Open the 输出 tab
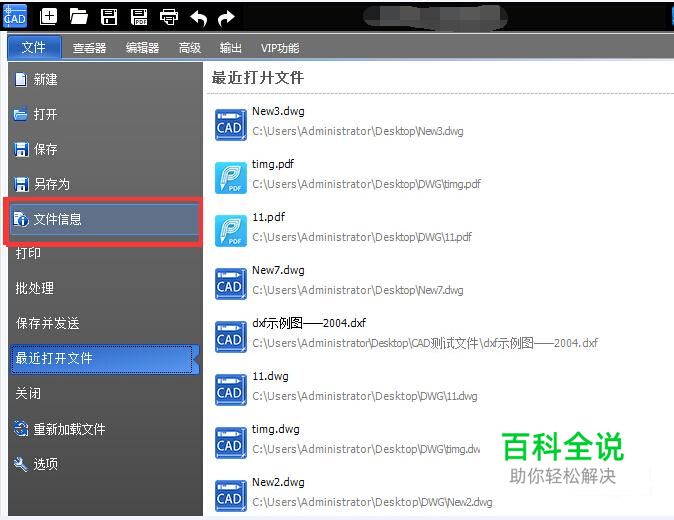 (230, 48)
